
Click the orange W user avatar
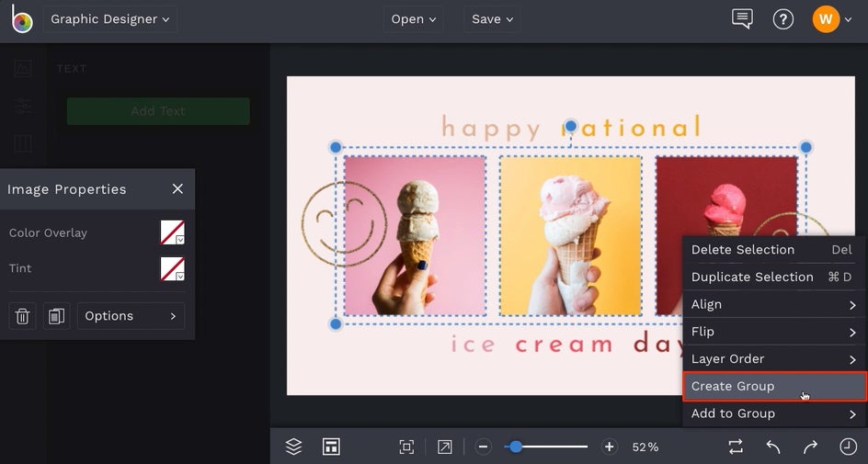826,19
